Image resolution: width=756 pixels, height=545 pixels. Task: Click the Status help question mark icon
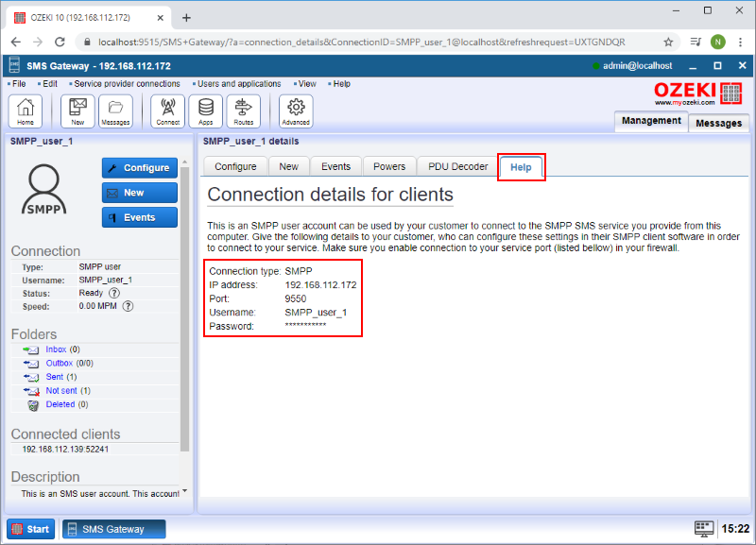[114, 293]
